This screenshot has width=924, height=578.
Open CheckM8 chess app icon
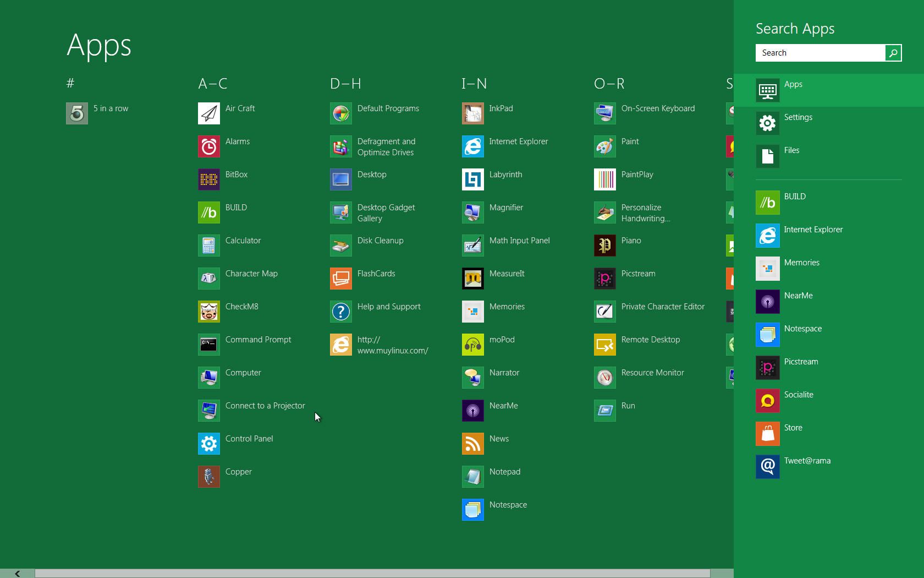click(209, 312)
